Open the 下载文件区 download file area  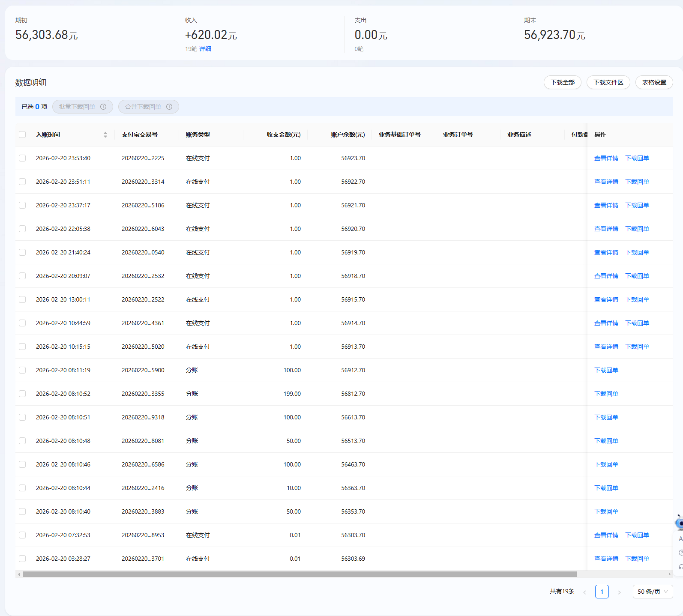tap(608, 82)
